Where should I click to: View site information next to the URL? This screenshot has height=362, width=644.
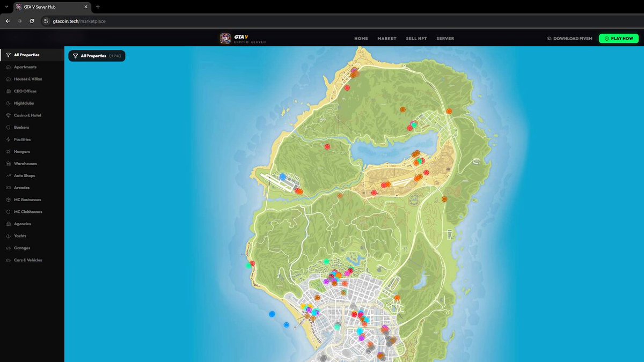tap(46, 21)
